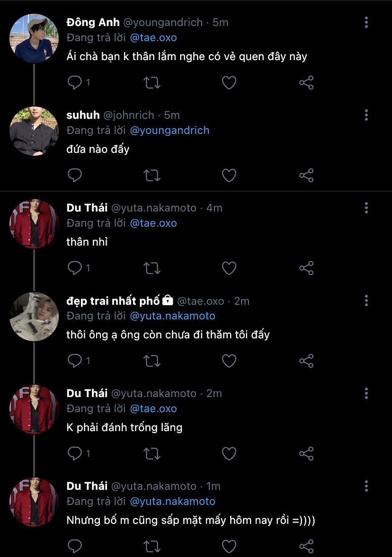Image resolution: width=392 pixels, height=557 pixels.
Task: Retweet the 'Nhưng bố m cũng sấp mặt' tweet
Action: 151,546
